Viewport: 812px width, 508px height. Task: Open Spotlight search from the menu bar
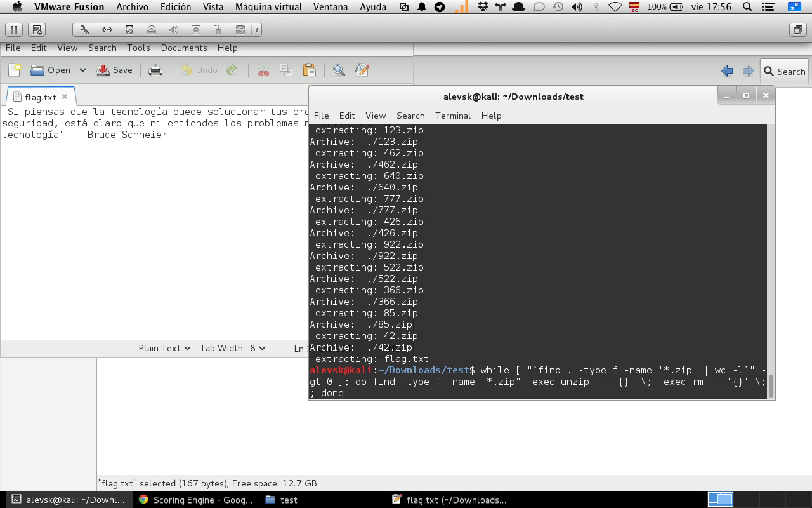click(x=747, y=7)
